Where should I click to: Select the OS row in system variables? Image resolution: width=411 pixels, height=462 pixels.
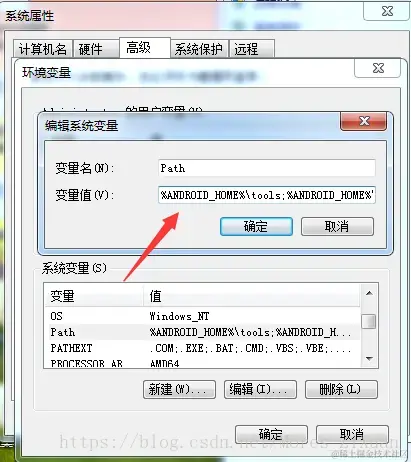pyautogui.click(x=202, y=316)
